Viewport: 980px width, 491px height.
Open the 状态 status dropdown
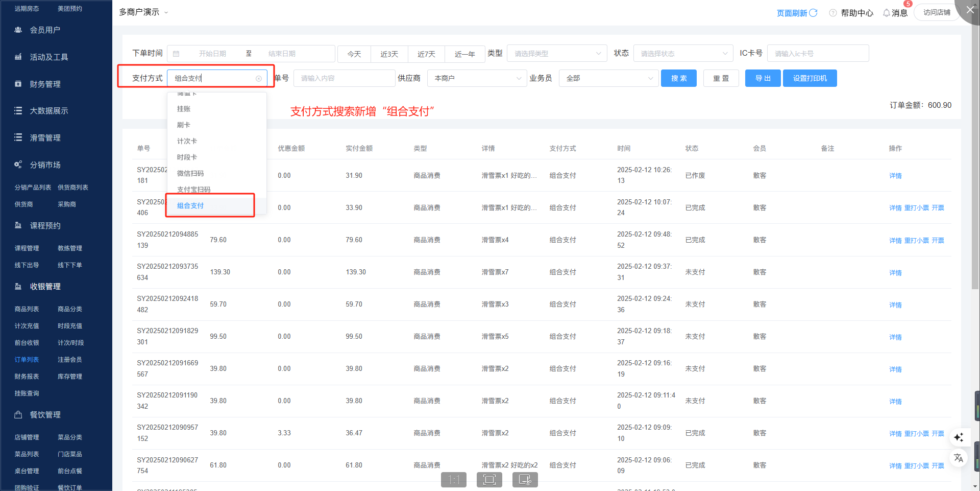point(683,54)
